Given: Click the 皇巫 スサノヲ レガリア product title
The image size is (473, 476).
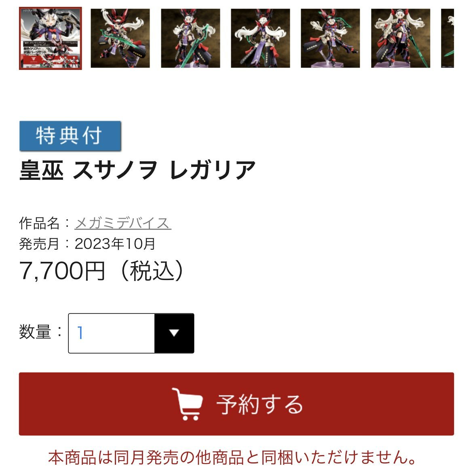Looking at the screenshot, I should point(137,170).
